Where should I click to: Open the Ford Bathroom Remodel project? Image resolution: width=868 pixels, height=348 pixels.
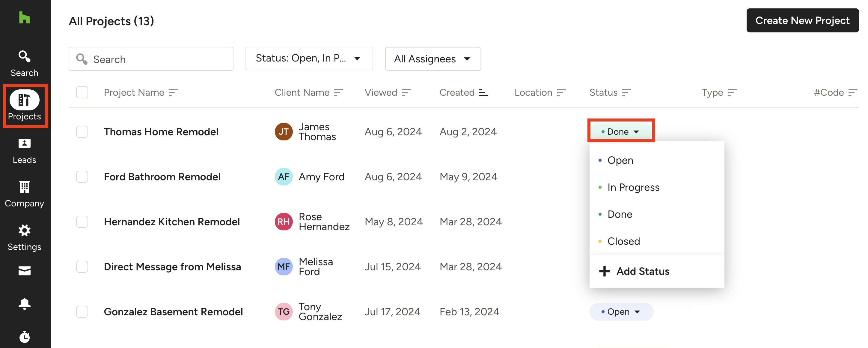pos(162,177)
